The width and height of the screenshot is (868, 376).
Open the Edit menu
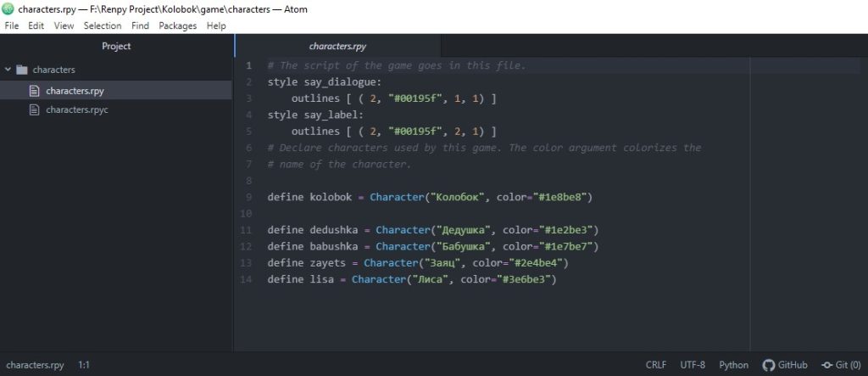36,25
